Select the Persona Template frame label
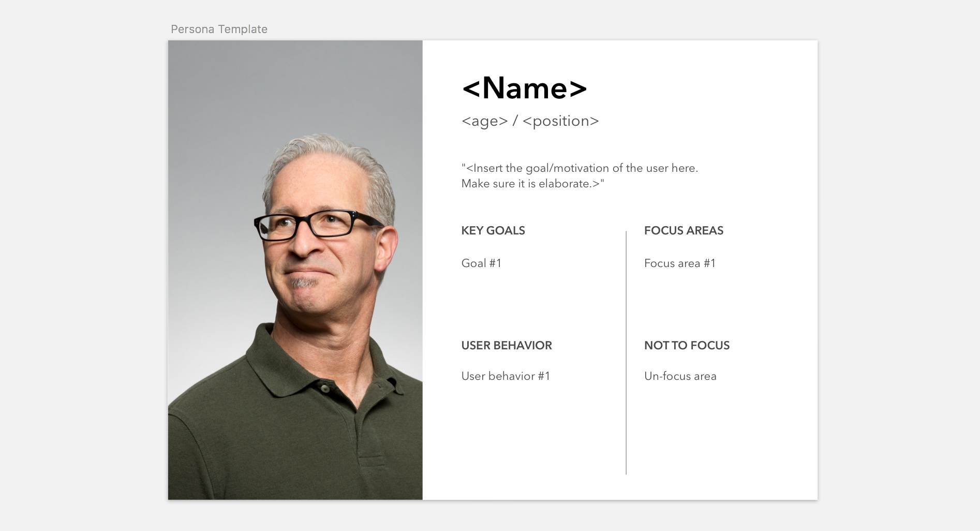Screen dimensions: 980x531 click(219, 29)
